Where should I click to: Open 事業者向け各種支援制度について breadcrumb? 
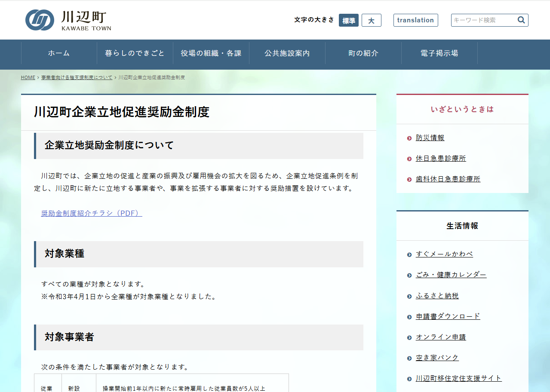pyautogui.click(x=77, y=77)
